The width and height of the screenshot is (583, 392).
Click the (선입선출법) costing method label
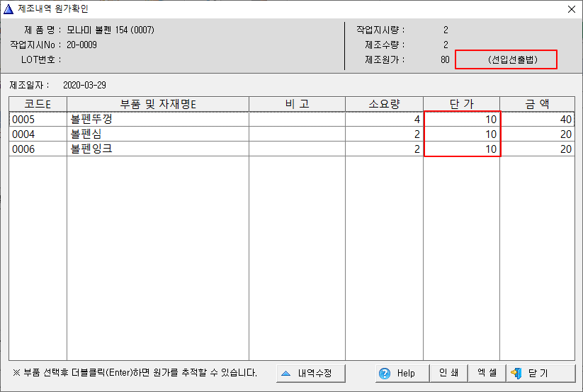coord(513,59)
